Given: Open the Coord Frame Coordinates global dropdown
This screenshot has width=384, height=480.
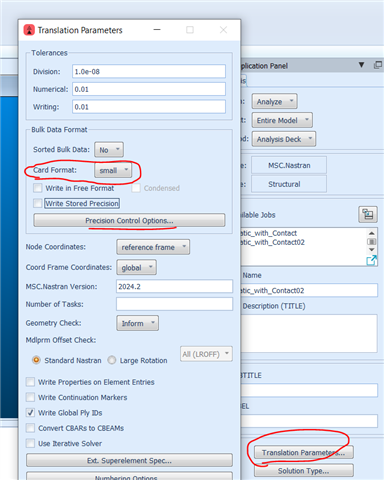Looking at the screenshot, I should (x=136, y=268).
